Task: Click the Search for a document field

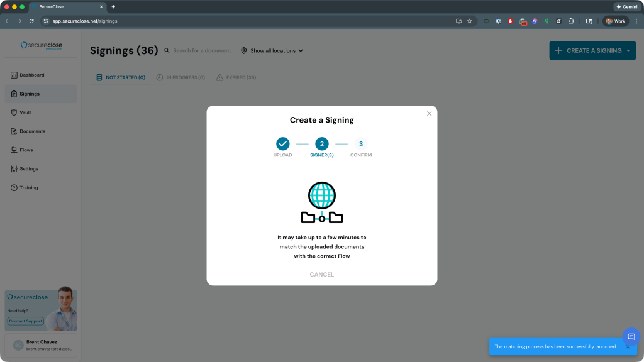Action: (203, 50)
